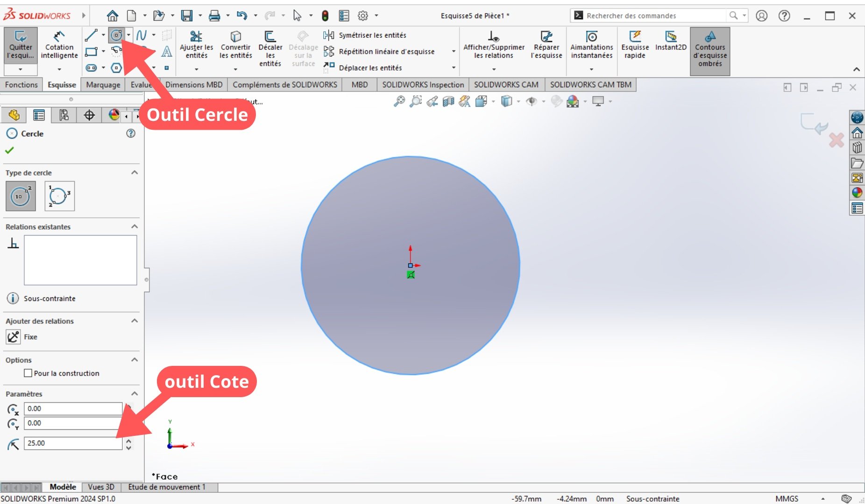Select center-based circle type
The image size is (865, 504).
21,196
